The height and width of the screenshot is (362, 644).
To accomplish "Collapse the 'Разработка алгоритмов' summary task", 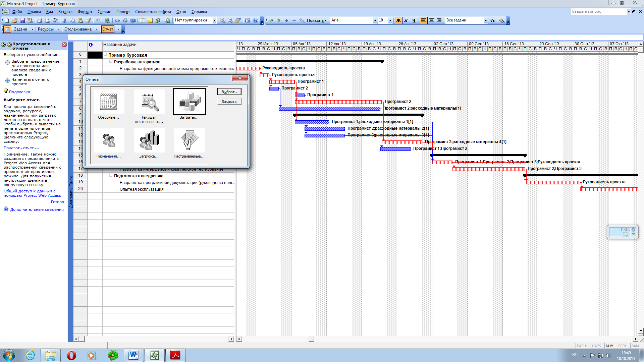I will [111, 61].
